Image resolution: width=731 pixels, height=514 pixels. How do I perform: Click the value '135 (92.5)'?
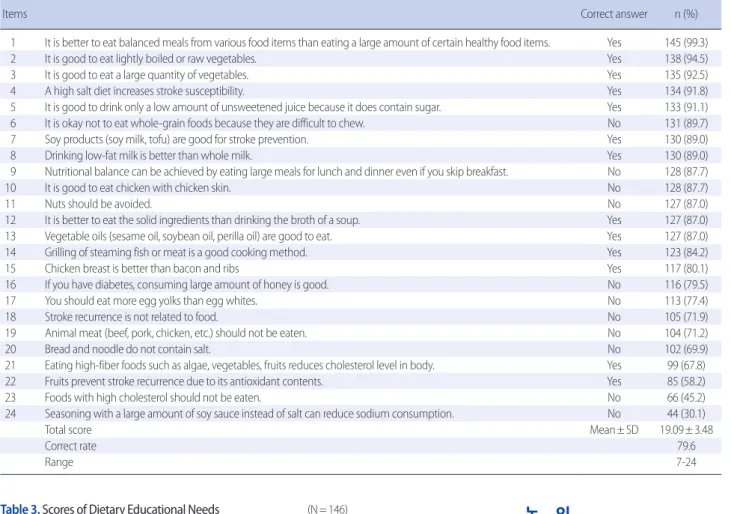click(x=686, y=75)
